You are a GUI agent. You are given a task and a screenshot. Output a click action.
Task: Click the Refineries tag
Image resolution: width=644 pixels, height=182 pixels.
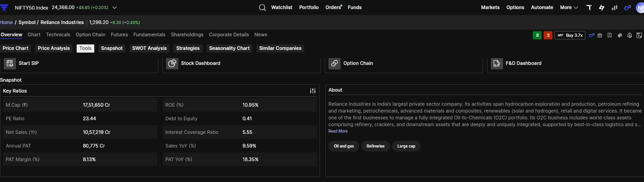coord(375,146)
